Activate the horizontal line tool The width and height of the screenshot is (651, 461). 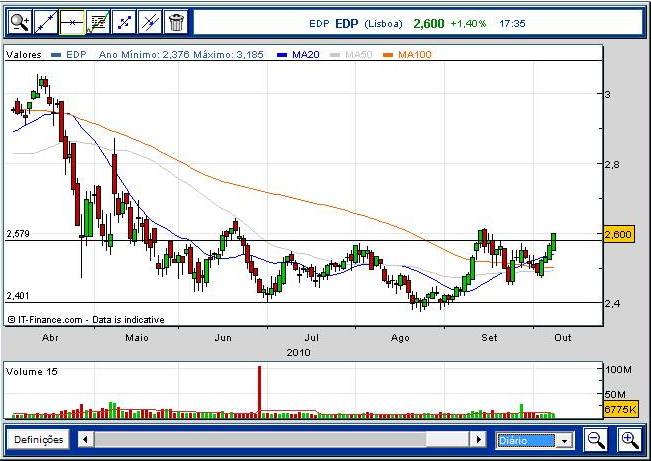click(x=72, y=22)
